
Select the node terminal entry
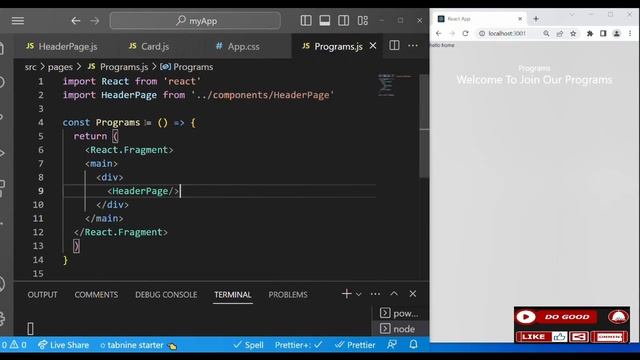click(399, 329)
